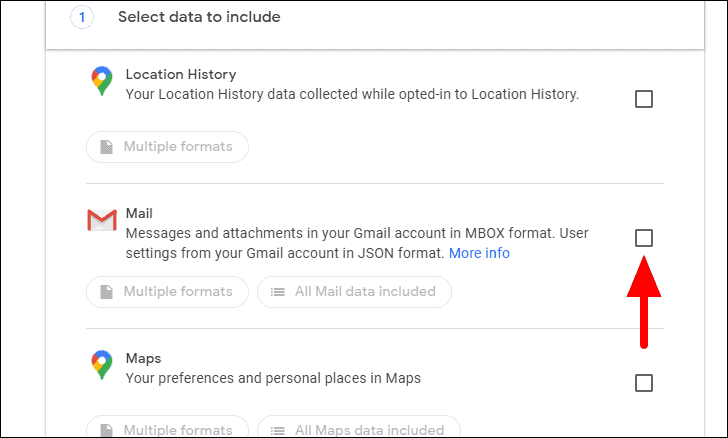Tick the Mail checkbox

(x=644, y=238)
